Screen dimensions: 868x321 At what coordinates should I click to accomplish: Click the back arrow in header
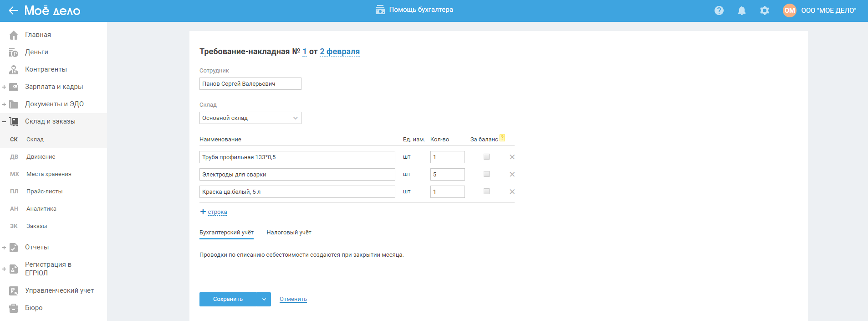click(13, 10)
